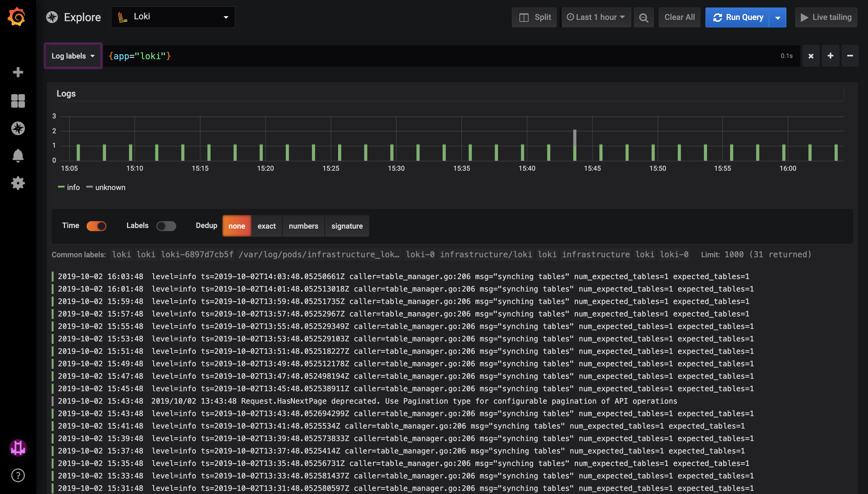
Task: Toggle the Labels display switch
Action: click(x=166, y=226)
